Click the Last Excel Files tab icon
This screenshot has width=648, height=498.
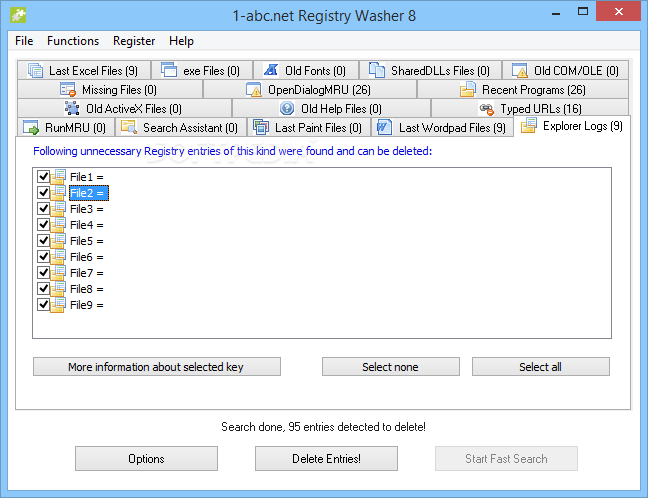pos(36,70)
